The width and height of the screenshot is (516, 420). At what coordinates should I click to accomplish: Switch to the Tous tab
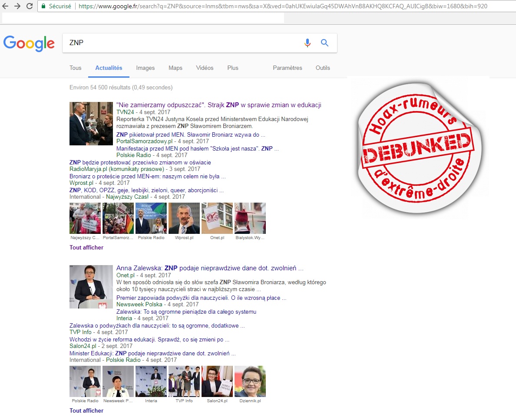coord(76,68)
